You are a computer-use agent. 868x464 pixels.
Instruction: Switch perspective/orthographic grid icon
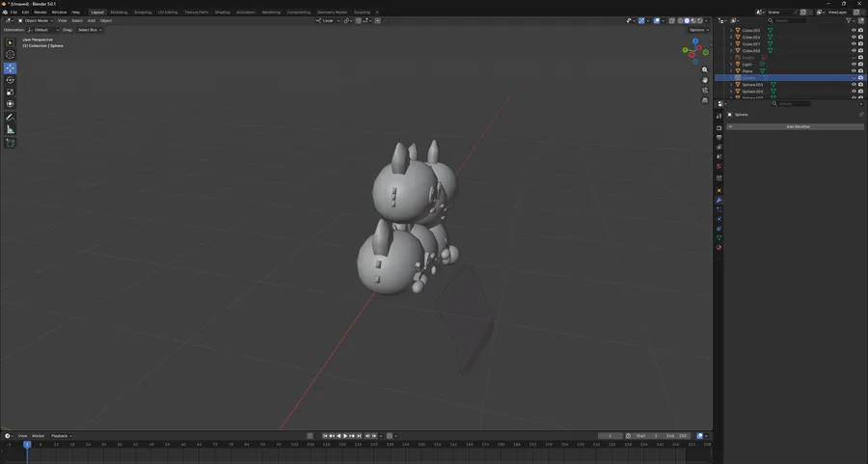pos(705,100)
